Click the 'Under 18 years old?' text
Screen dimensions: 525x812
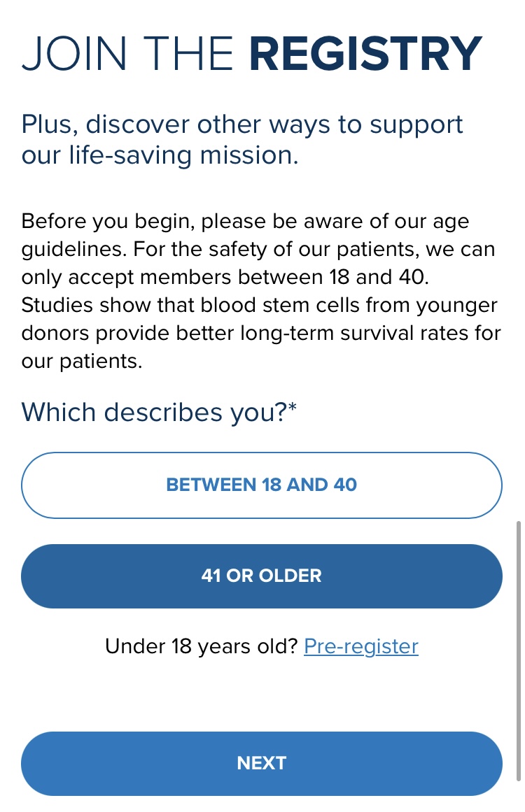point(202,646)
